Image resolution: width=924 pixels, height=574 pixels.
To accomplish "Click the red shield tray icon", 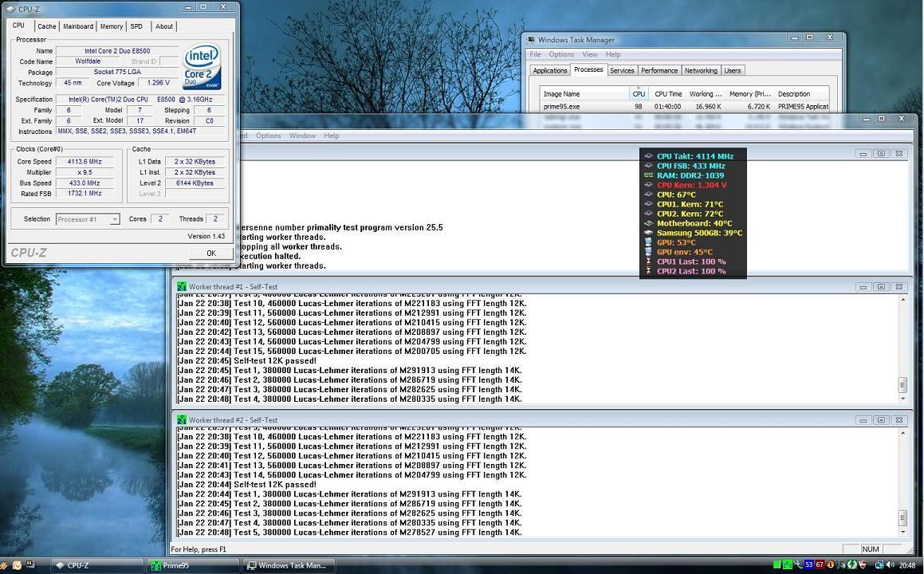I will 863,564.
